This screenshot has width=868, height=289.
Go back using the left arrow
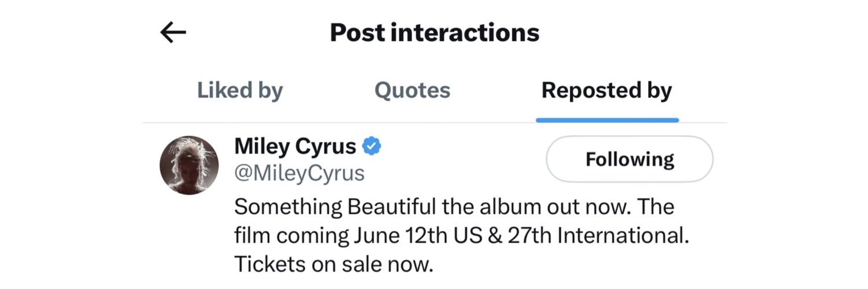pos(173,33)
